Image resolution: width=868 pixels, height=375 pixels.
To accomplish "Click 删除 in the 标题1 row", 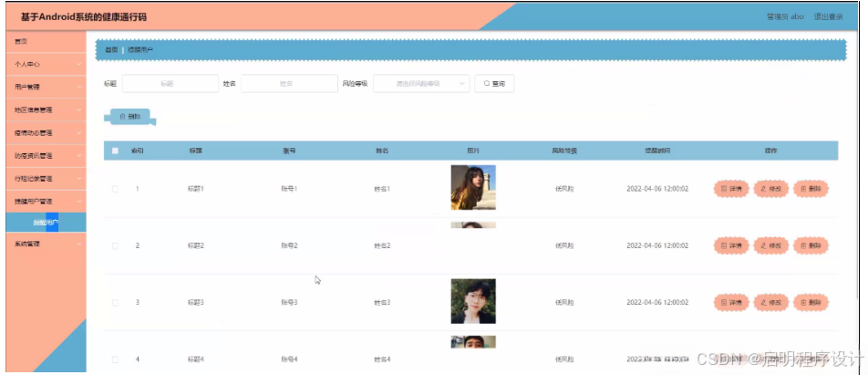I will [x=811, y=189].
